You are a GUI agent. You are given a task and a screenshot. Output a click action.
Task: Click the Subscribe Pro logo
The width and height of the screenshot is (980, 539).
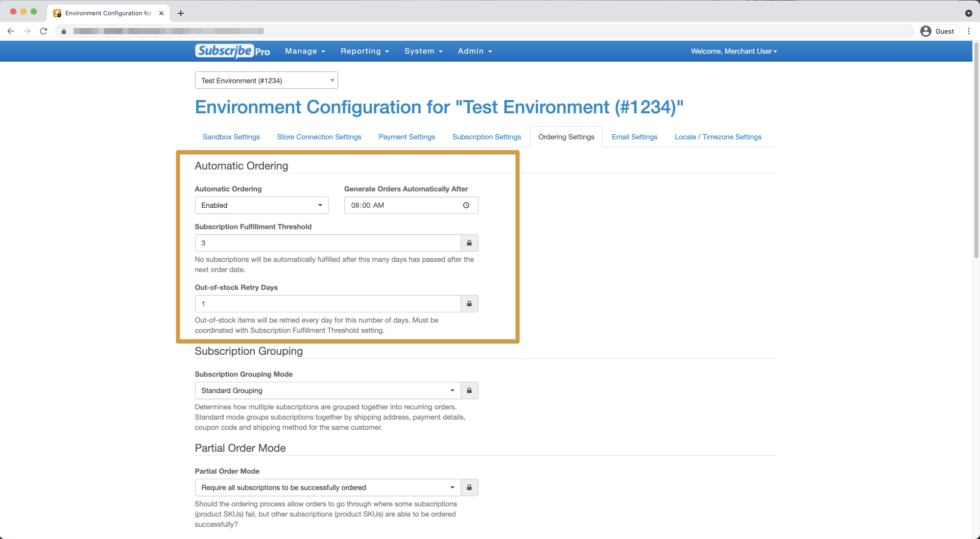coord(232,51)
